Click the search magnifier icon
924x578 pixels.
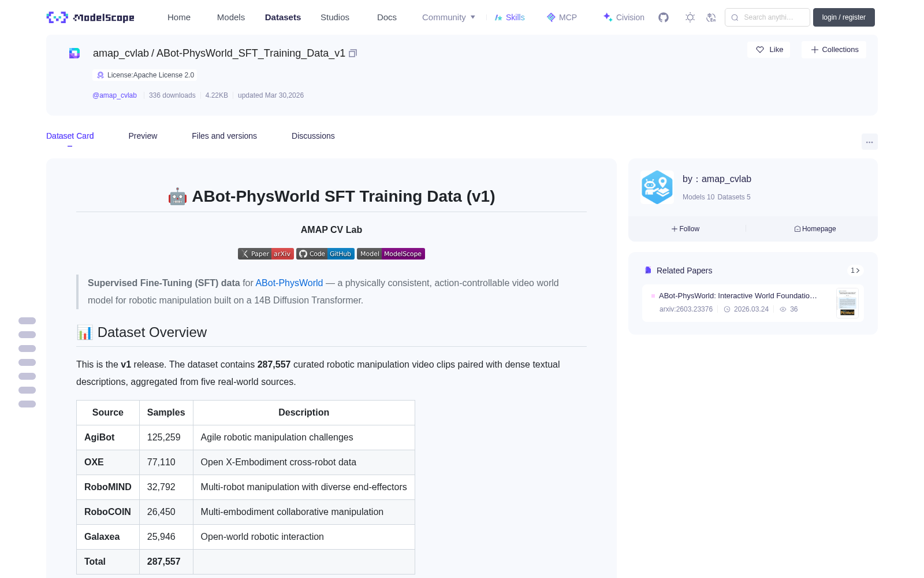735,17
